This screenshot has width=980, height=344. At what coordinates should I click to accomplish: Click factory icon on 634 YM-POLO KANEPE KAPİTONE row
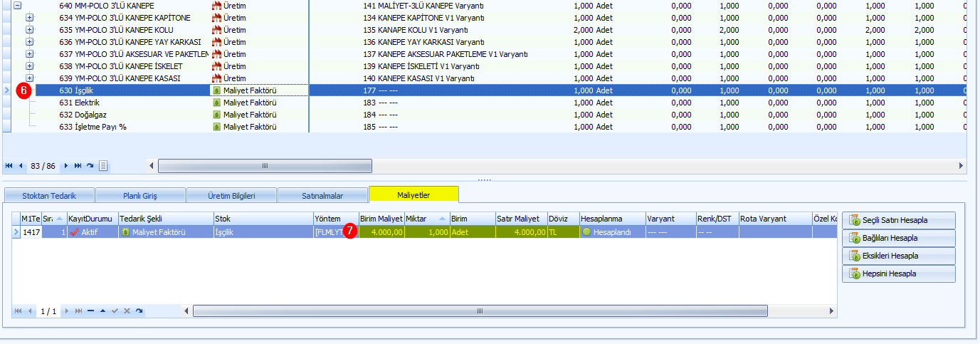click(217, 18)
